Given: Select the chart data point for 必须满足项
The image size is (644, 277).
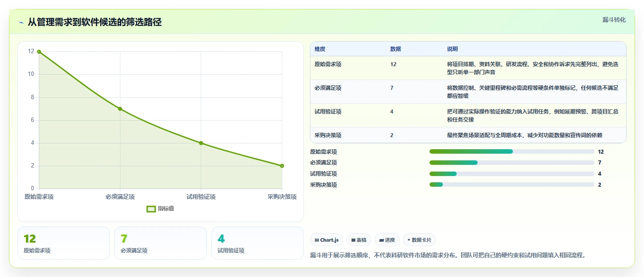Looking at the screenshot, I should click(120, 109).
